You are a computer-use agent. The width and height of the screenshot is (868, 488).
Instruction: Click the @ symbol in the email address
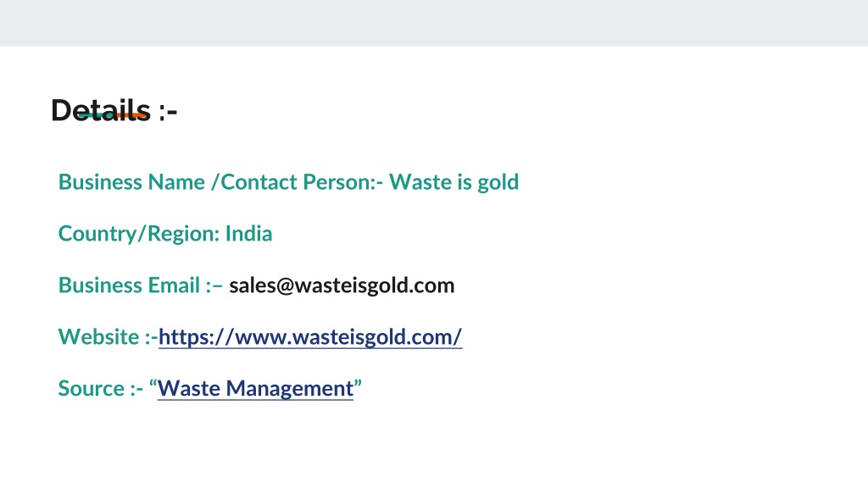[285, 286]
